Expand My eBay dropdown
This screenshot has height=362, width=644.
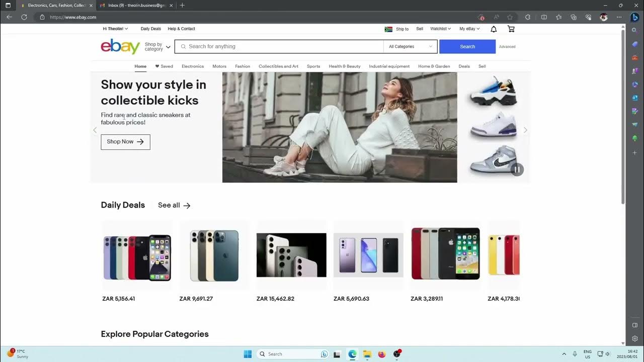(x=469, y=29)
